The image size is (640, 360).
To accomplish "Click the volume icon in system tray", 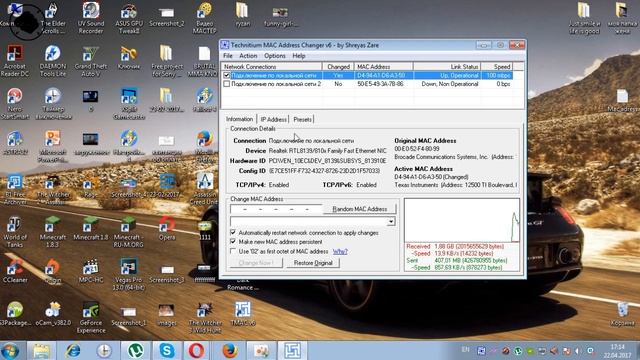I will coord(578,351).
